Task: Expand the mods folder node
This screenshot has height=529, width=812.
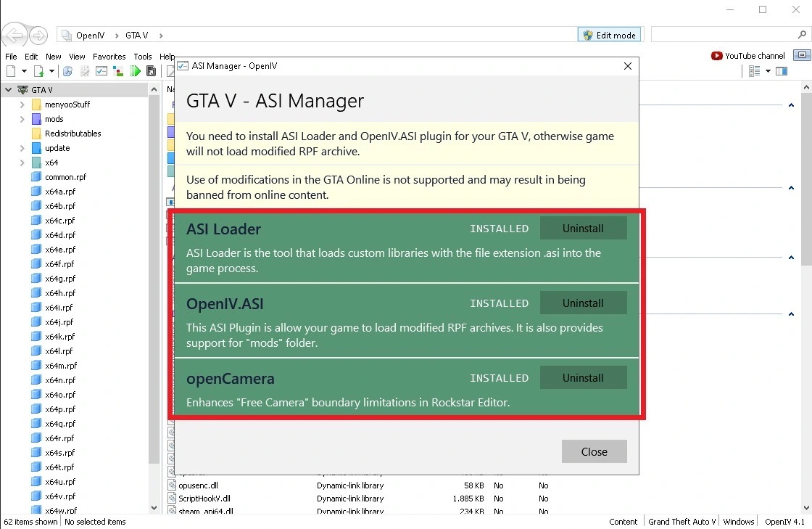Action: coord(22,119)
